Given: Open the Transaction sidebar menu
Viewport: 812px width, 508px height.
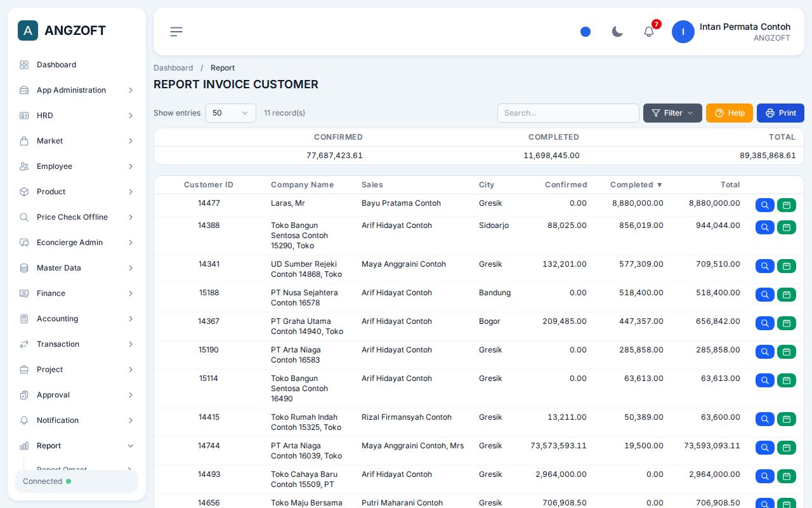Looking at the screenshot, I should point(77,344).
